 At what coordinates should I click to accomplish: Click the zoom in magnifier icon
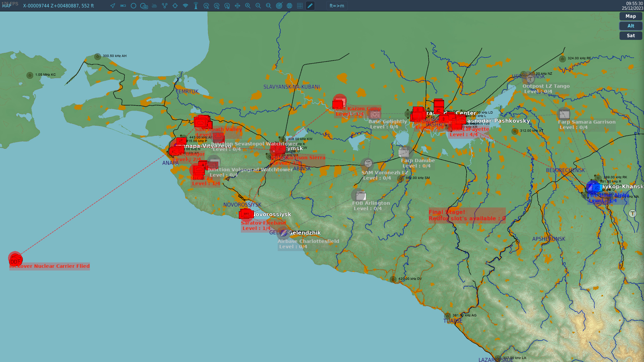pyautogui.click(x=248, y=6)
